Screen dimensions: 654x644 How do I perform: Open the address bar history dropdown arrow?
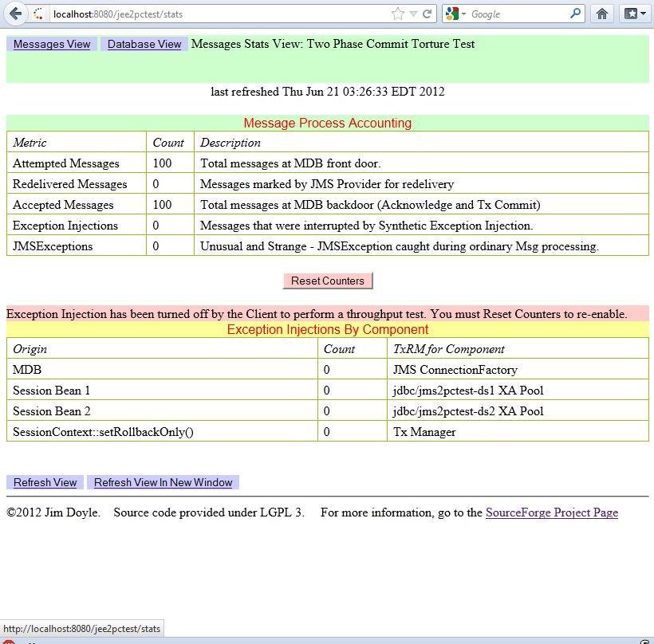[x=412, y=13]
